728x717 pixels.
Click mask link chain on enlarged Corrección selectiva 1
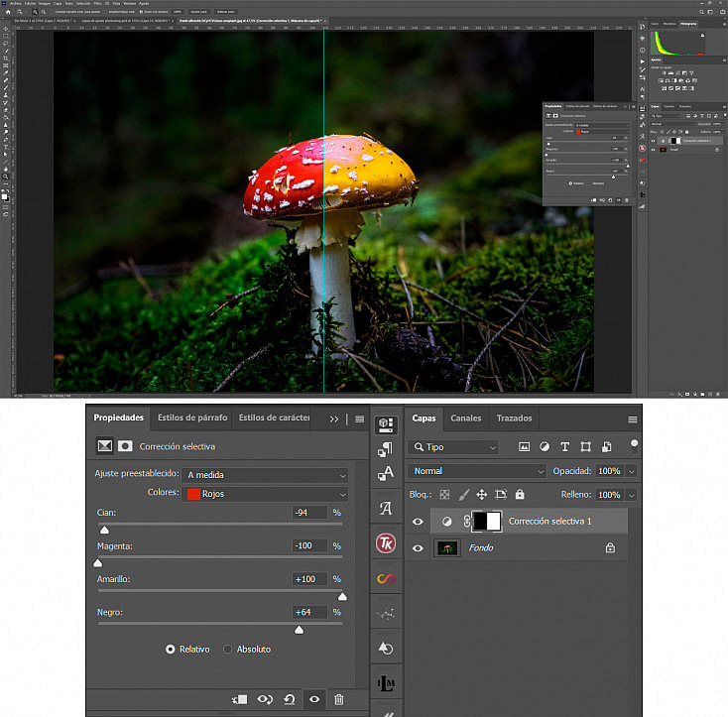(466, 522)
